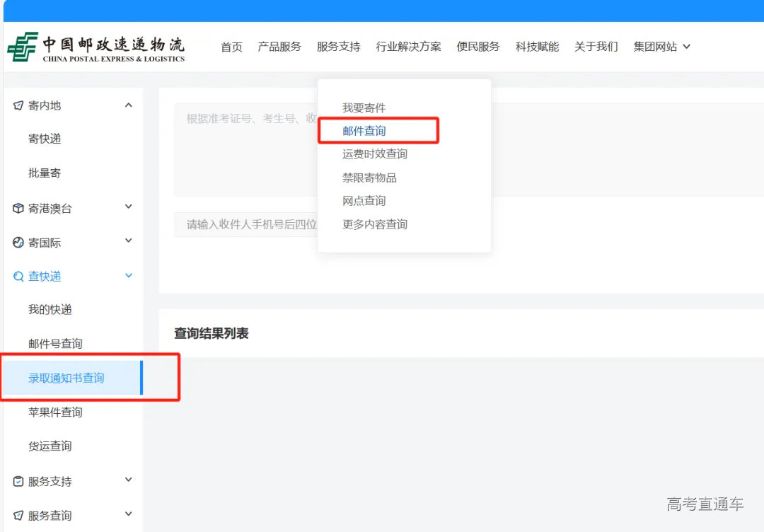Open the 便民服务 navigation item

click(477, 46)
